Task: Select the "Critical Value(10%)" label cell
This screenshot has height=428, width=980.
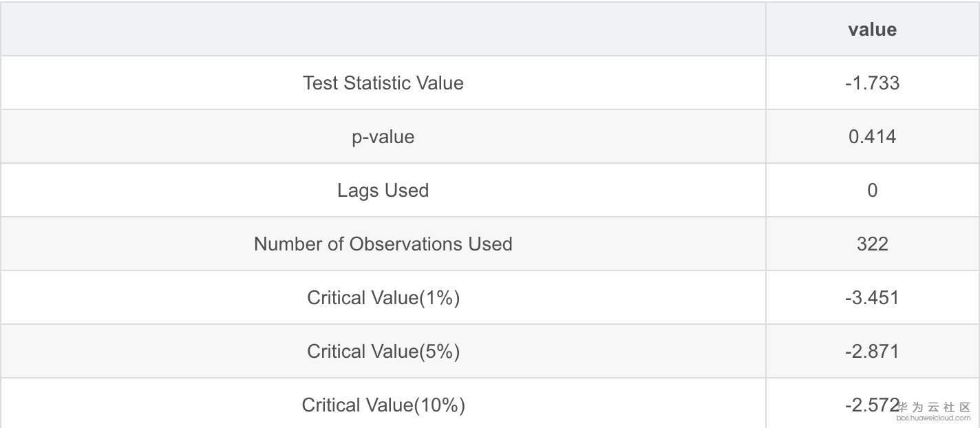Action: pyautogui.click(x=383, y=405)
